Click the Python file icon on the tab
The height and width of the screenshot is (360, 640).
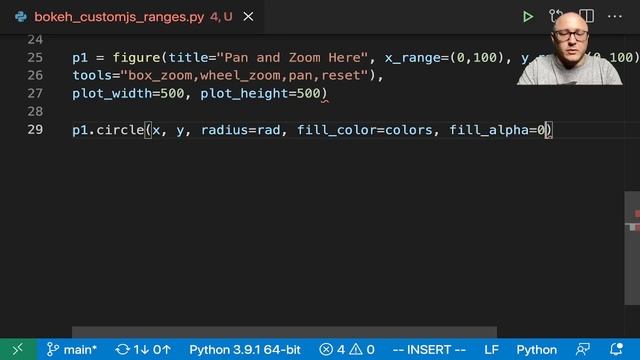[21, 17]
